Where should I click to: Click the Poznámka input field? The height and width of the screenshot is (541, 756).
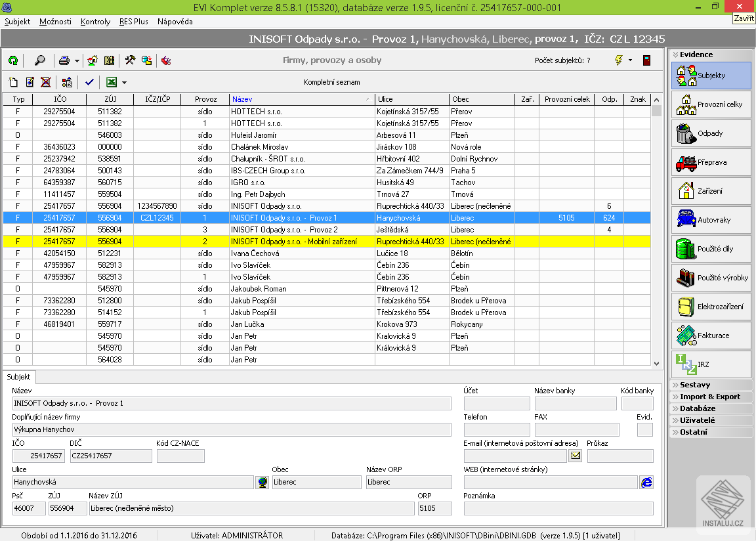point(558,508)
